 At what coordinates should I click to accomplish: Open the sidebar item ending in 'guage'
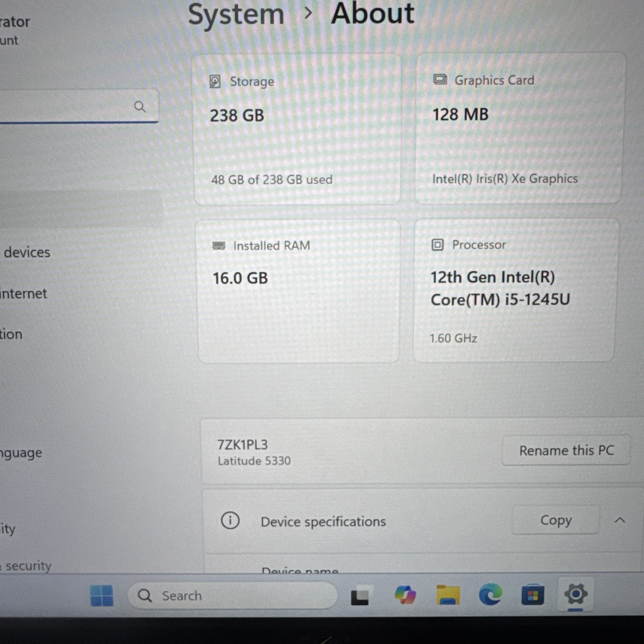21,452
